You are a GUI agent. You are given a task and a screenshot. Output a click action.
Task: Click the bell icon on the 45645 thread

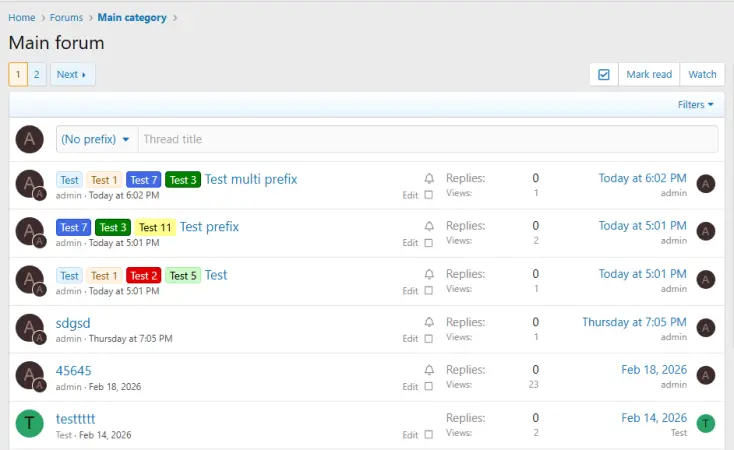429,371
